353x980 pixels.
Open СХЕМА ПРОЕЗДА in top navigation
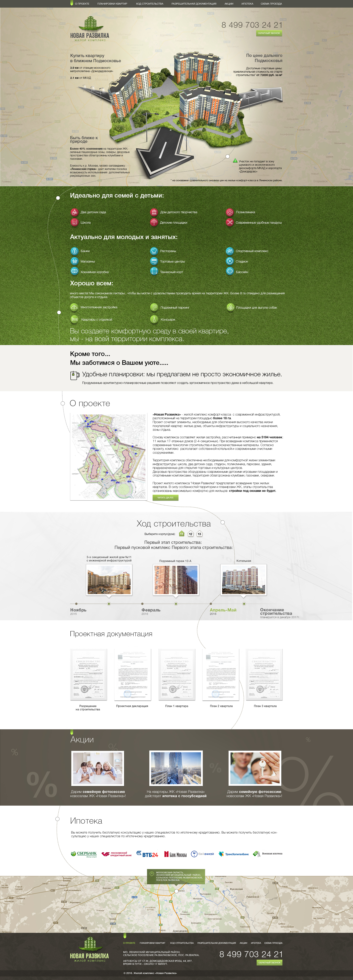click(x=271, y=4)
